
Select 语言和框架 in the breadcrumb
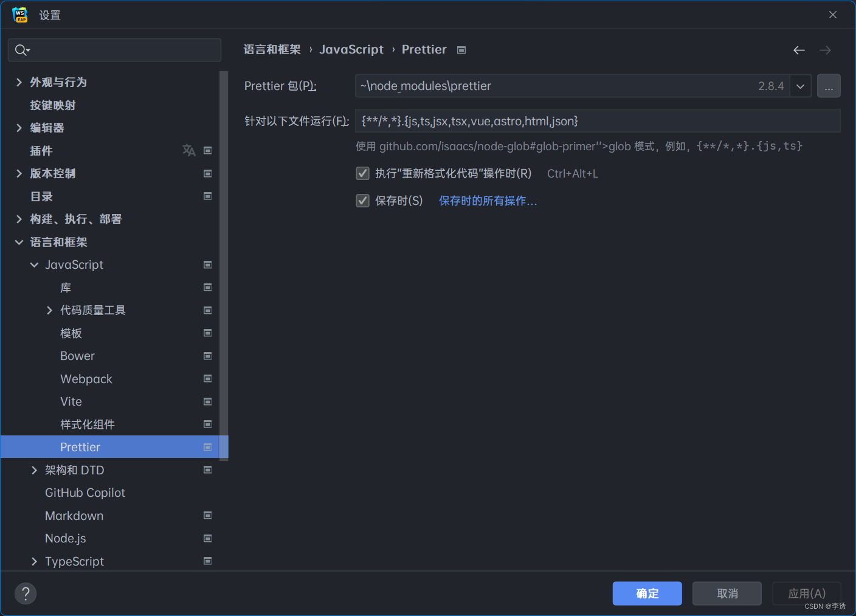pyautogui.click(x=272, y=49)
